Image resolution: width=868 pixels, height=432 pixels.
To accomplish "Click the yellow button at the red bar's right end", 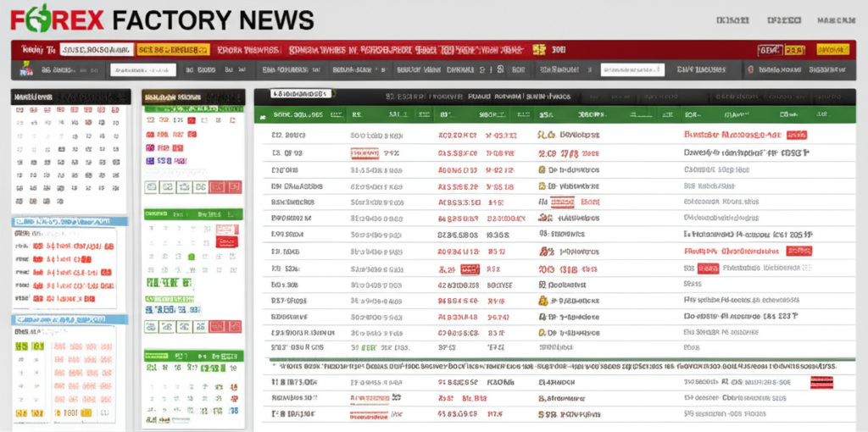I will pyautogui.click(x=832, y=50).
